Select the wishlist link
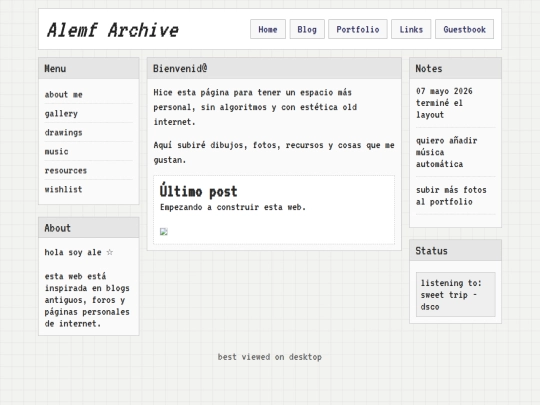Viewport: 540px width, 405px height. 63,189
